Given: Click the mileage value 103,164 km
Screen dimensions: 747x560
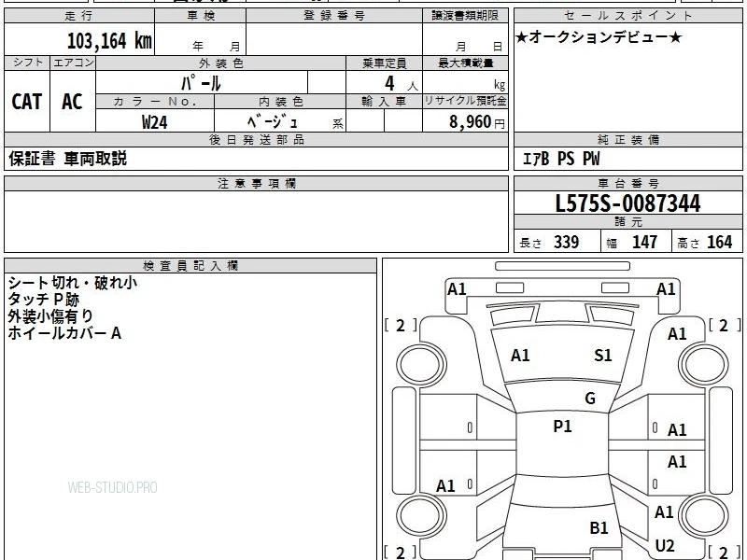Looking at the screenshot, I should (109, 41).
